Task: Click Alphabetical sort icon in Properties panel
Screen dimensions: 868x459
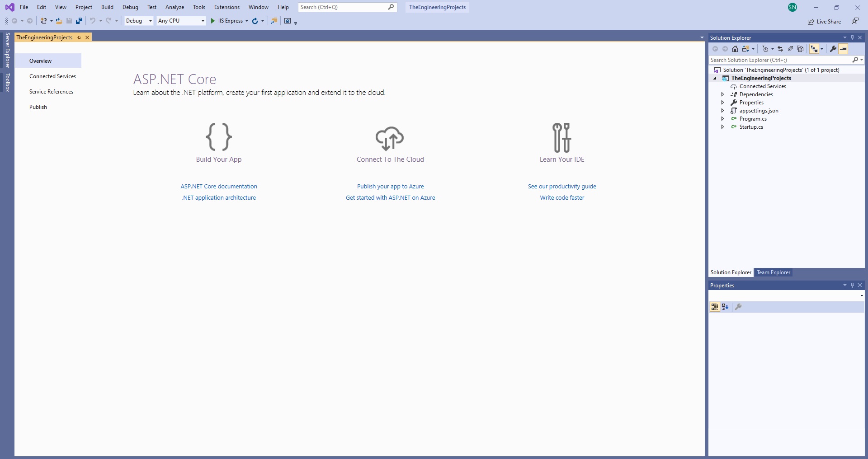Action: tap(725, 307)
